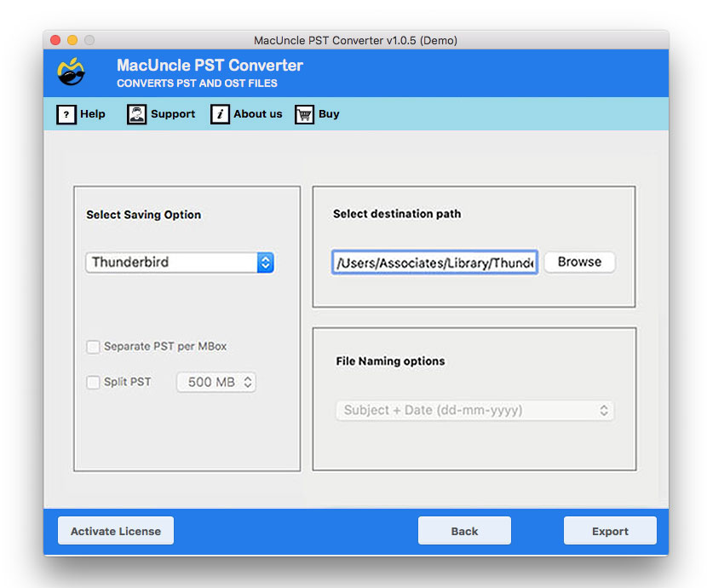Click Activate License
This screenshot has width=707, height=588.
pos(115,530)
